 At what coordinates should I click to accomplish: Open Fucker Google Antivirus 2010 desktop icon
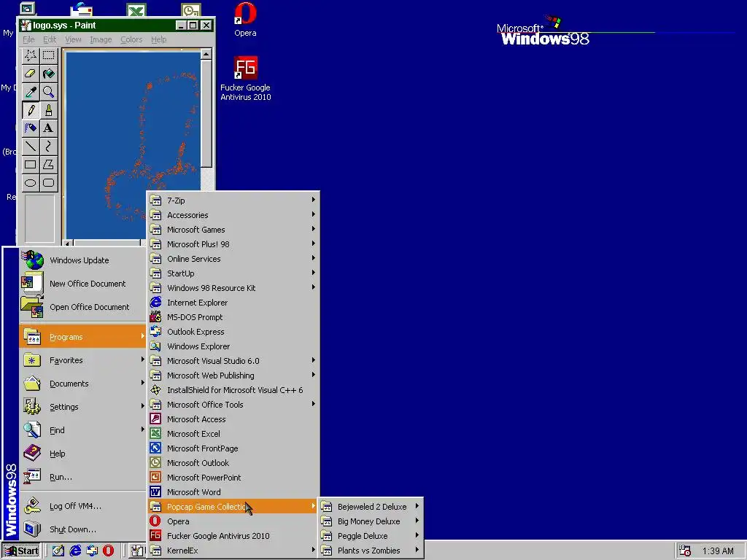(x=245, y=79)
